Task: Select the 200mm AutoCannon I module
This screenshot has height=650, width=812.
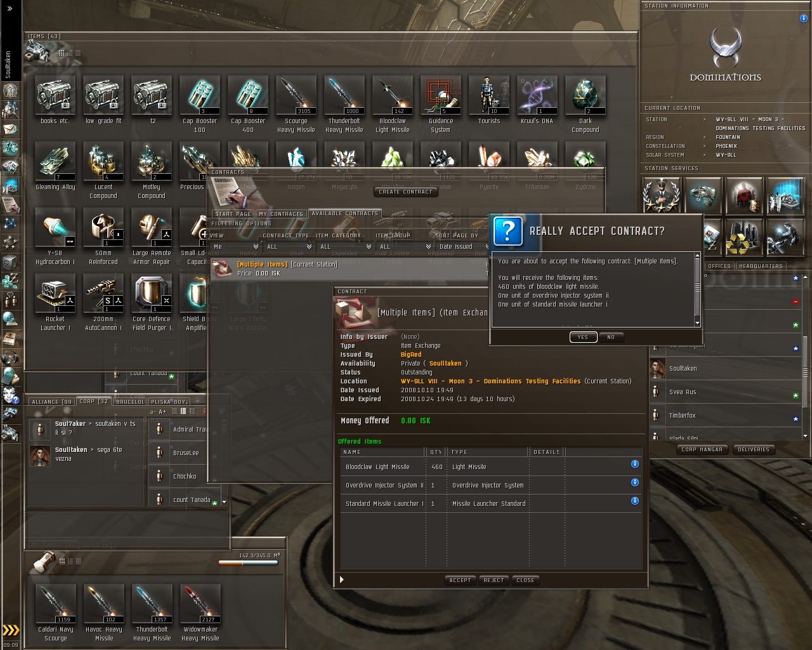Action: (103, 302)
